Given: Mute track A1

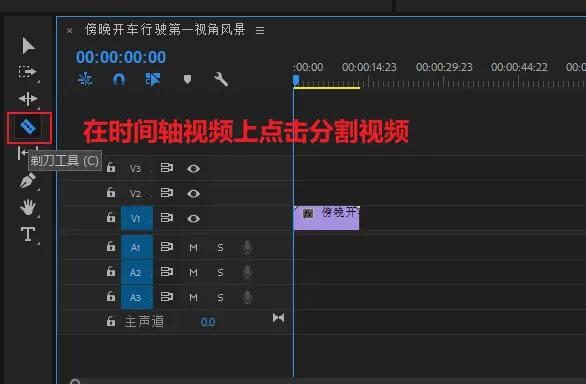Looking at the screenshot, I should point(193,248).
